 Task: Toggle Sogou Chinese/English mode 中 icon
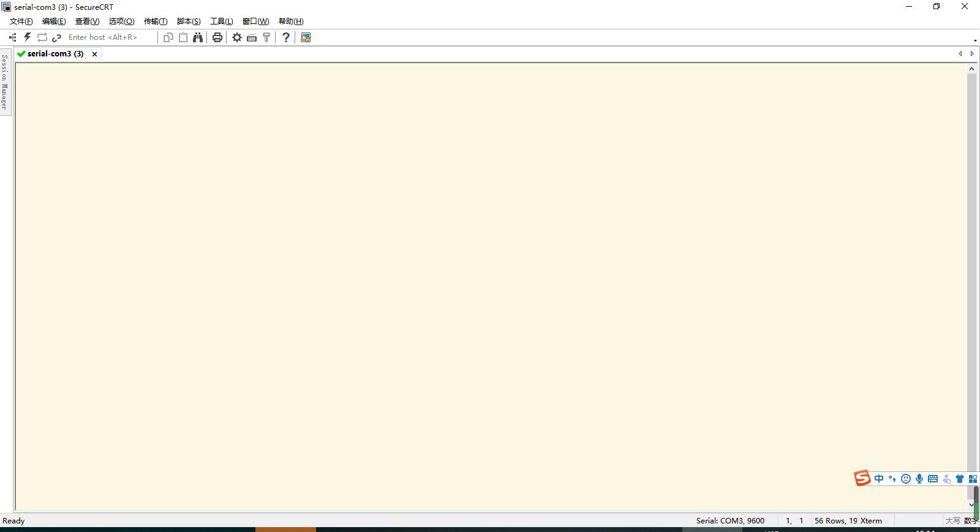[879, 479]
